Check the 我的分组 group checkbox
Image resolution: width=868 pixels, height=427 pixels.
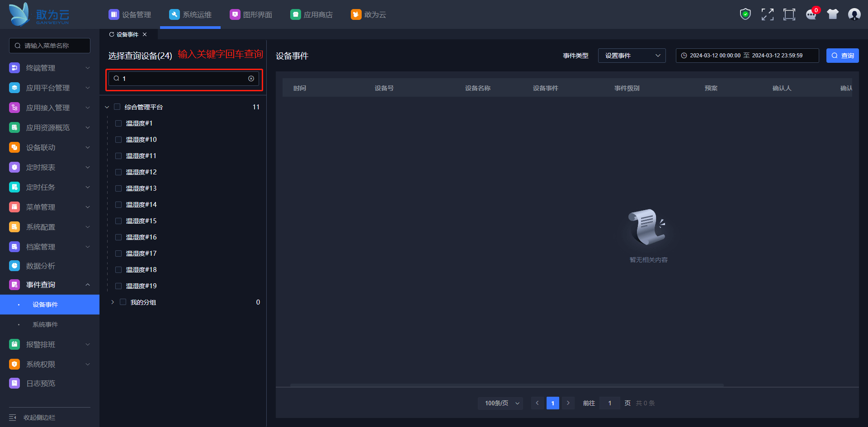tap(123, 302)
